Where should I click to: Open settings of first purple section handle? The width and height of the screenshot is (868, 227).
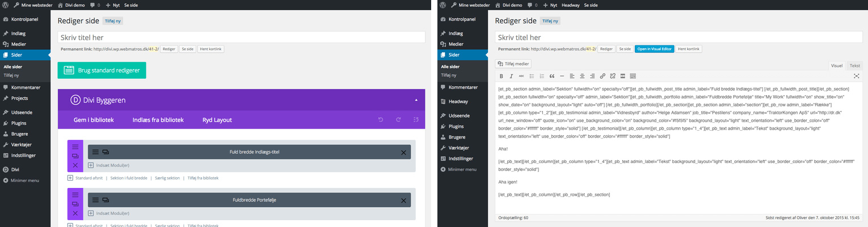coord(75,147)
